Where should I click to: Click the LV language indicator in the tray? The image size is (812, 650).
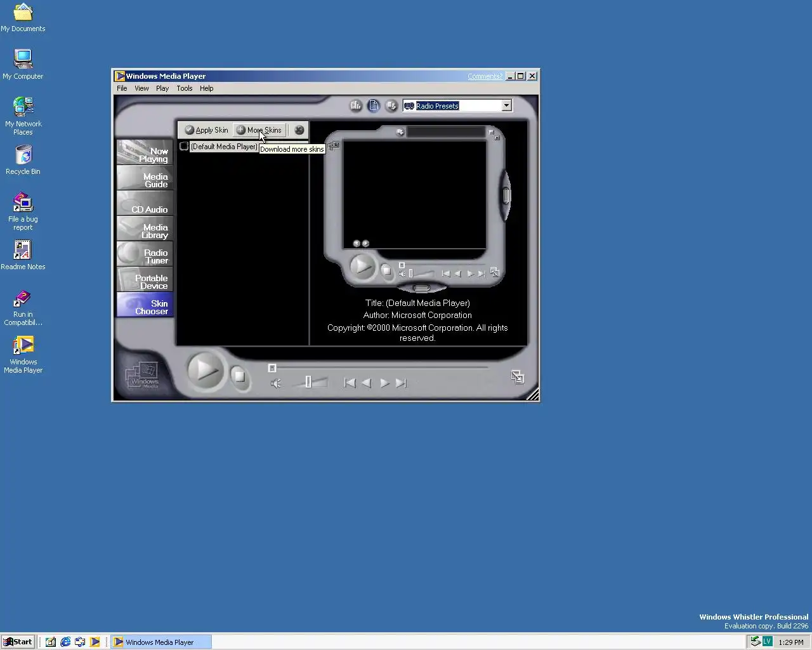click(x=767, y=641)
